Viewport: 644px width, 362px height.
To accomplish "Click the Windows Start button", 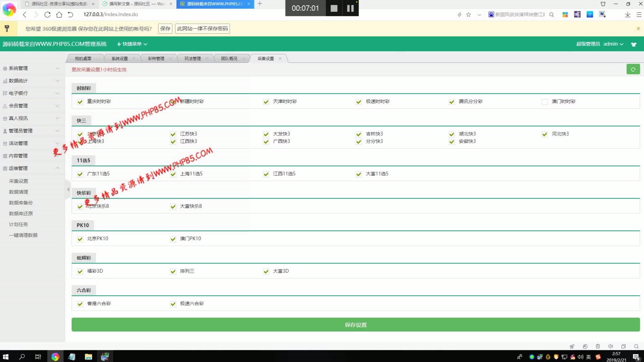I will 6,357.
